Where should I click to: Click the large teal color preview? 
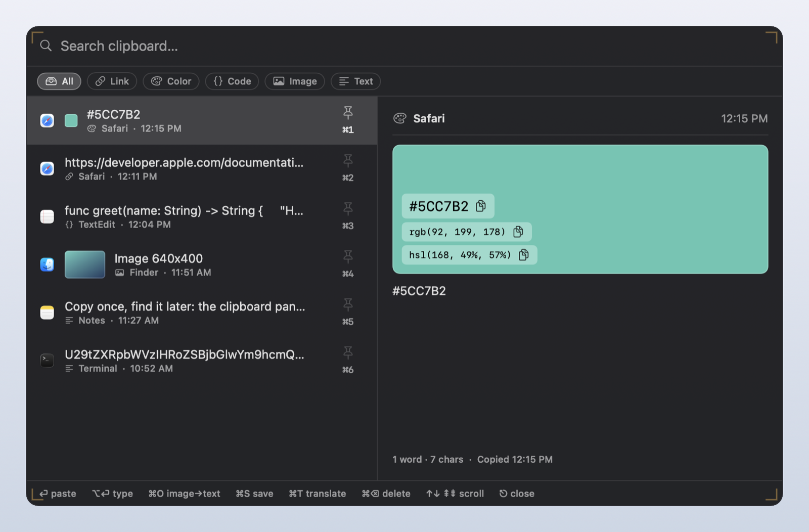pos(580,209)
